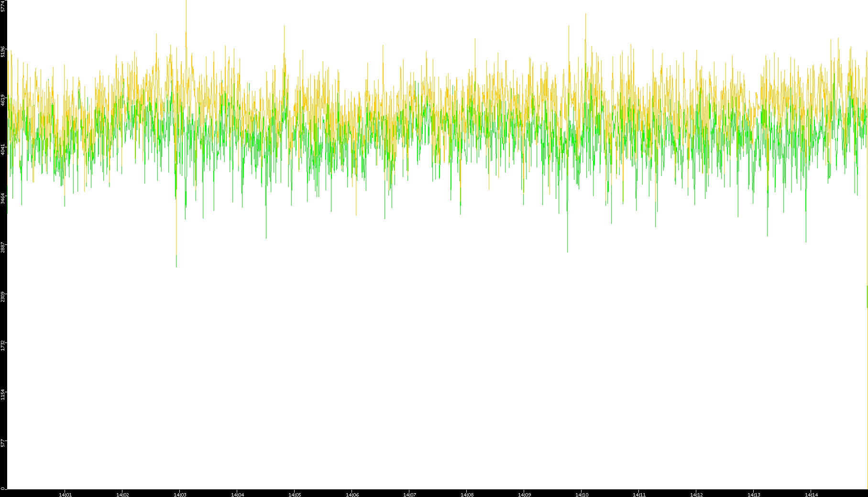Choose the 14:08 time axis label
868x497 pixels.
[x=467, y=495]
